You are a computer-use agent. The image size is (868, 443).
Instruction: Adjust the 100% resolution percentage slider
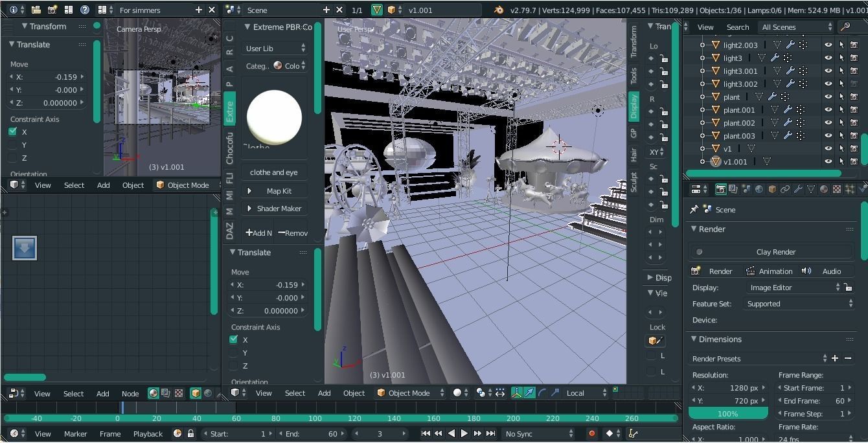coord(728,413)
